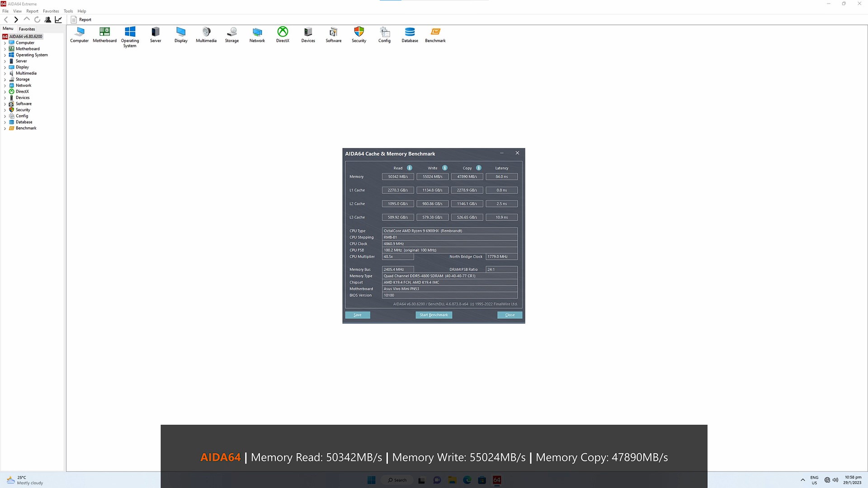
Task: Expand the Display tree node
Action: 5,67
